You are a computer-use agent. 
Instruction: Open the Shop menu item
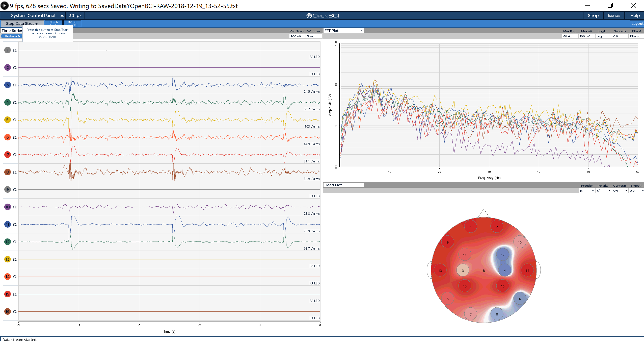coord(593,16)
